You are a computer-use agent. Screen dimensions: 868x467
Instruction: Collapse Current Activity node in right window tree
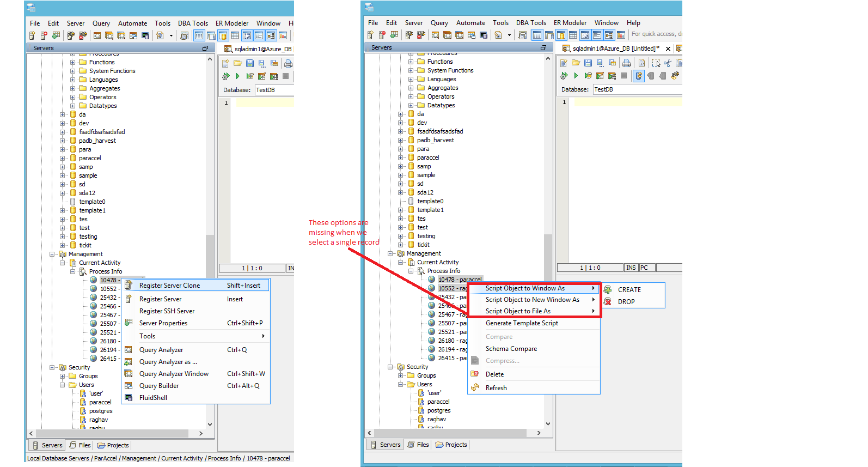[x=400, y=262]
